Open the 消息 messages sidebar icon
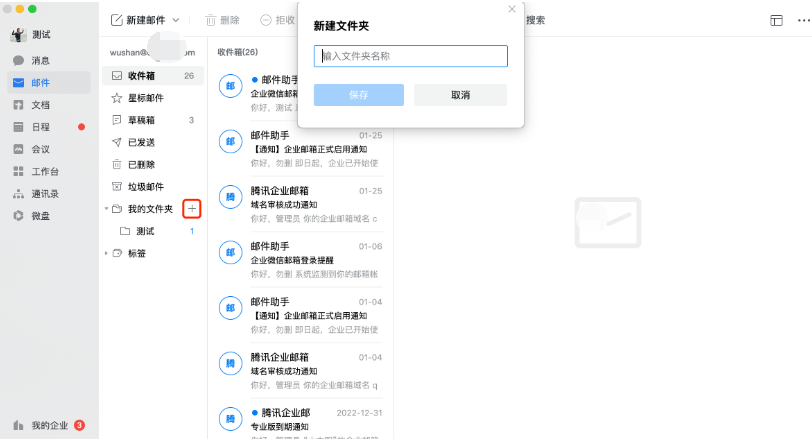 pos(19,61)
